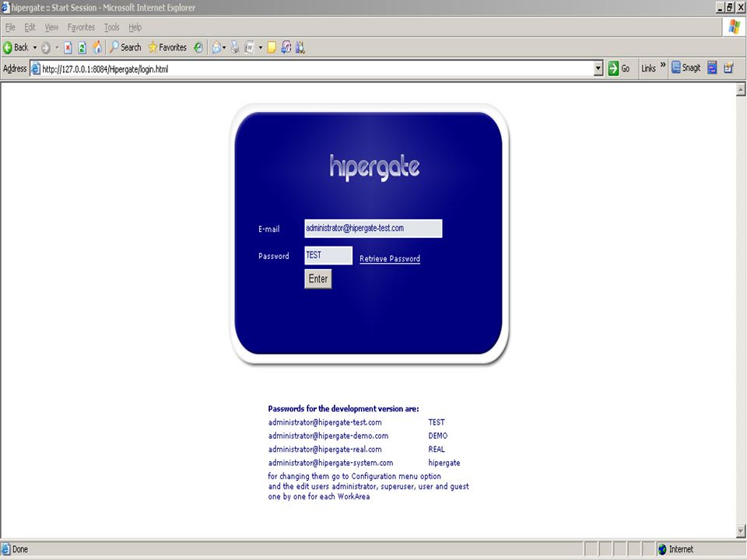Go to the Home page icon
The image size is (747, 560).
tap(97, 47)
